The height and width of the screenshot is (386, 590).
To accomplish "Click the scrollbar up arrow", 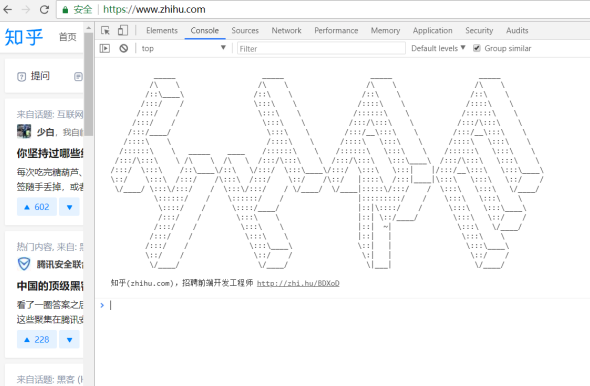I will 88,28.
